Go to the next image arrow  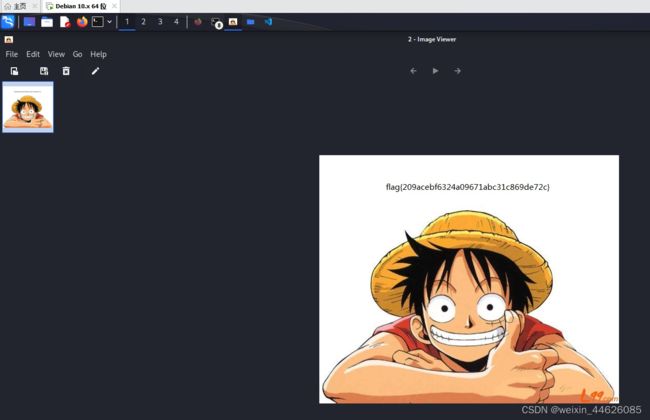coord(457,71)
